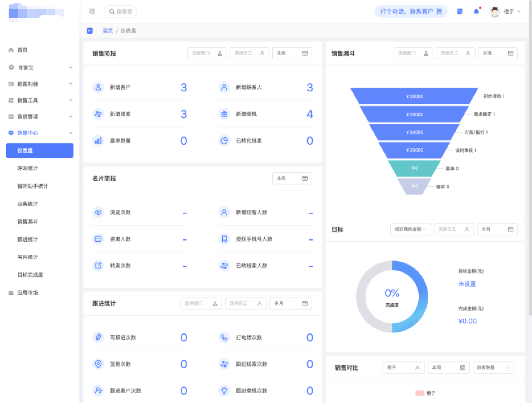Open the 本周 date picker in 销售简报
The image size is (532, 403).
292,53
